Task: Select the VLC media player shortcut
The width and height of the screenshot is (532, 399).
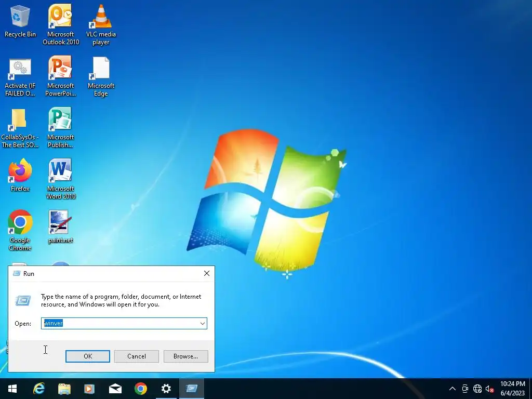Action: [x=101, y=24]
